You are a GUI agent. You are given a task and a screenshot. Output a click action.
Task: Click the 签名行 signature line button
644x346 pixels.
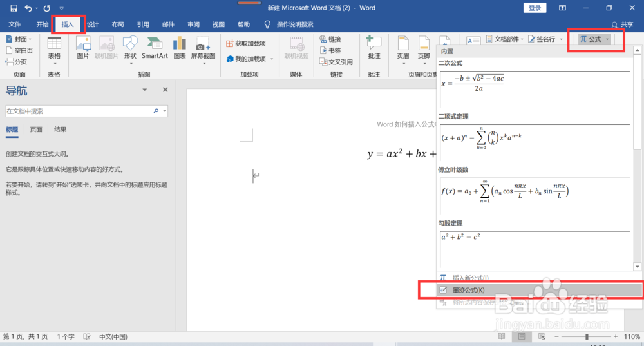click(x=542, y=39)
